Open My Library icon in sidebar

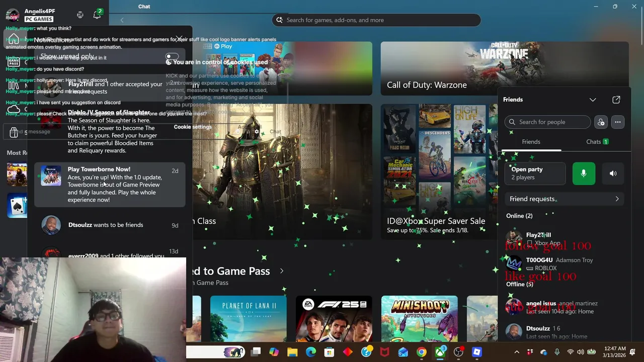click(x=14, y=85)
